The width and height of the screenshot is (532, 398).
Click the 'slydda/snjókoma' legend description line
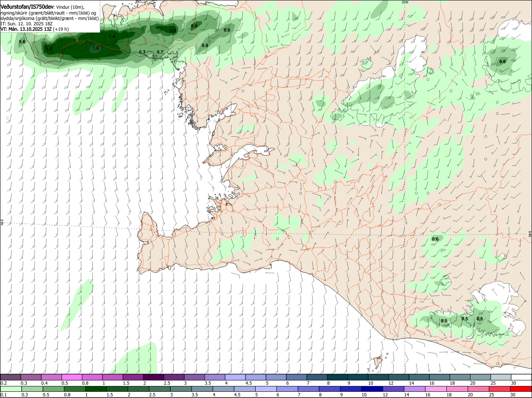pyautogui.click(x=49, y=18)
